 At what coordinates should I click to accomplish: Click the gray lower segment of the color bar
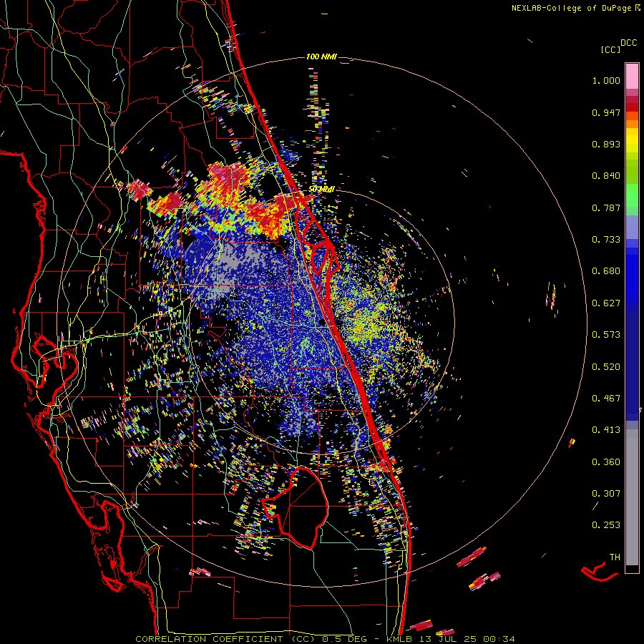click(632, 497)
